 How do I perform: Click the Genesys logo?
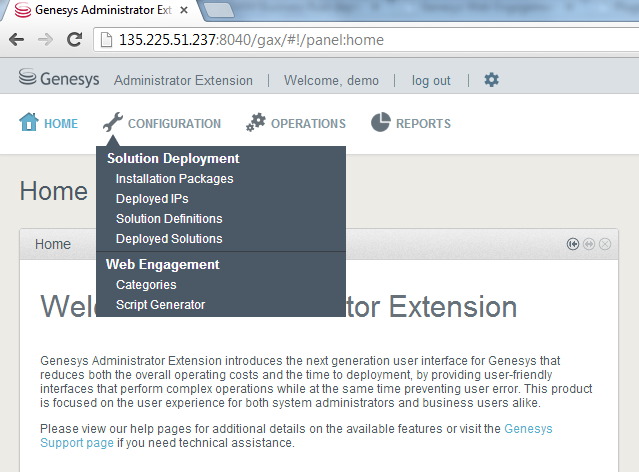(x=57, y=80)
